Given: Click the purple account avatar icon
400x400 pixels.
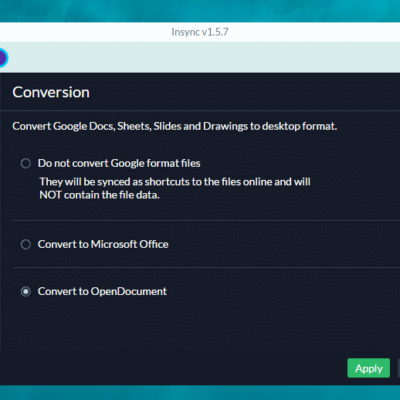Looking at the screenshot, I should 3,58.
